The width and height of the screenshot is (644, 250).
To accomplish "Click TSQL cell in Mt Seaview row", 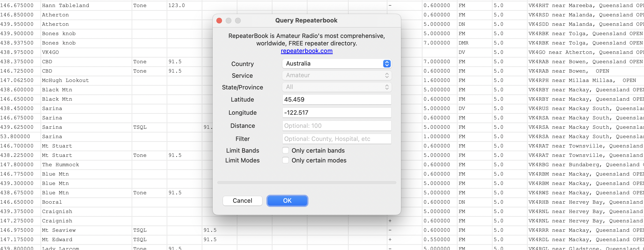I will click(149, 230).
